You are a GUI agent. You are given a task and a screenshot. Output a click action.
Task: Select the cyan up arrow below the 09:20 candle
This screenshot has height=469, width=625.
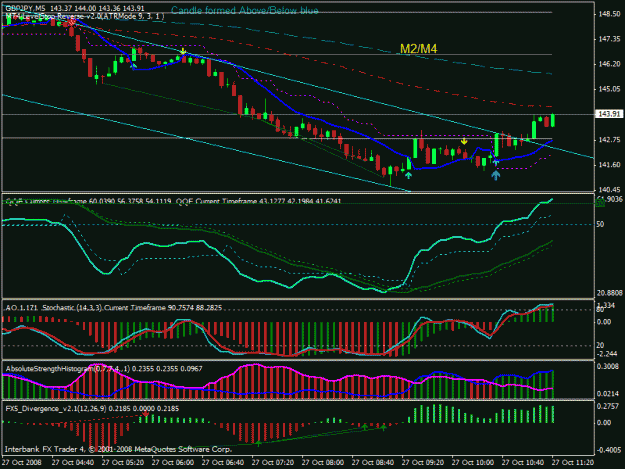click(409, 175)
